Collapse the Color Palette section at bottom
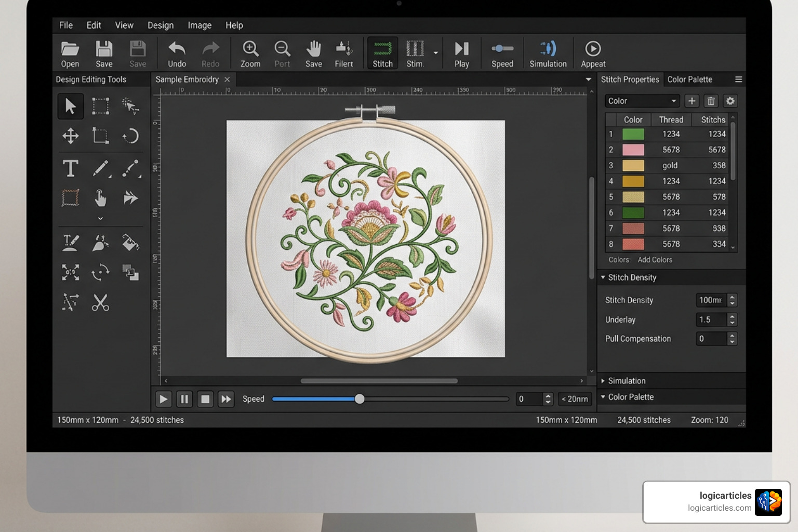The height and width of the screenshot is (532, 798). click(603, 397)
